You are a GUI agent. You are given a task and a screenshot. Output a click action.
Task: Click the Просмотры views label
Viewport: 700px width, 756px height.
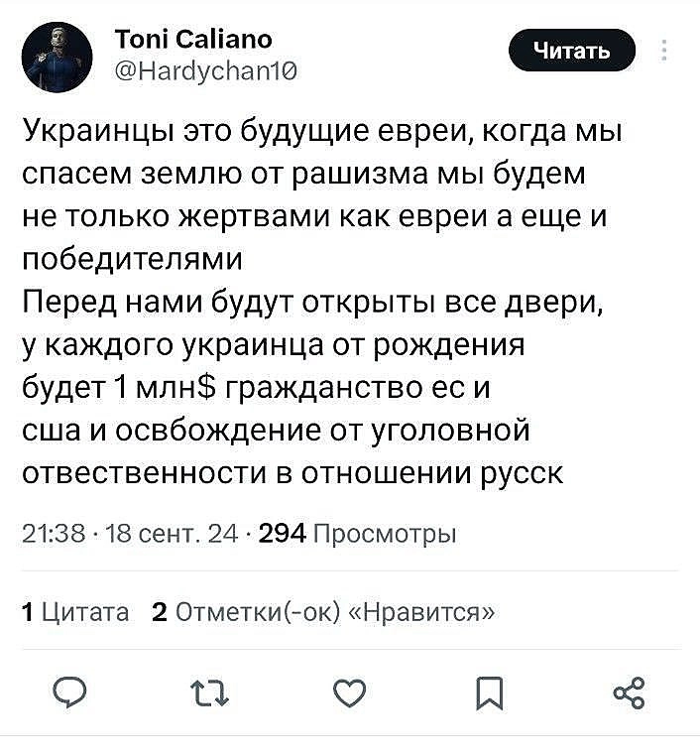[385, 535]
